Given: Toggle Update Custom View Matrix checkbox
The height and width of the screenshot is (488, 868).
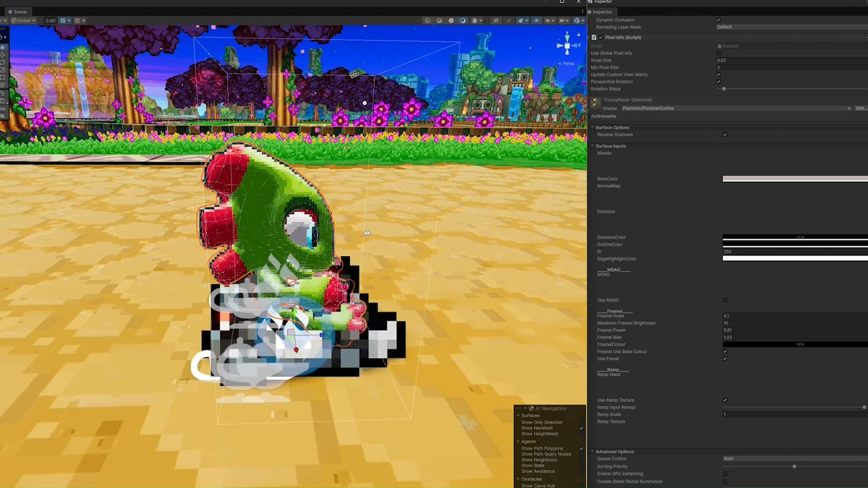Looking at the screenshot, I should pyautogui.click(x=718, y=74).
